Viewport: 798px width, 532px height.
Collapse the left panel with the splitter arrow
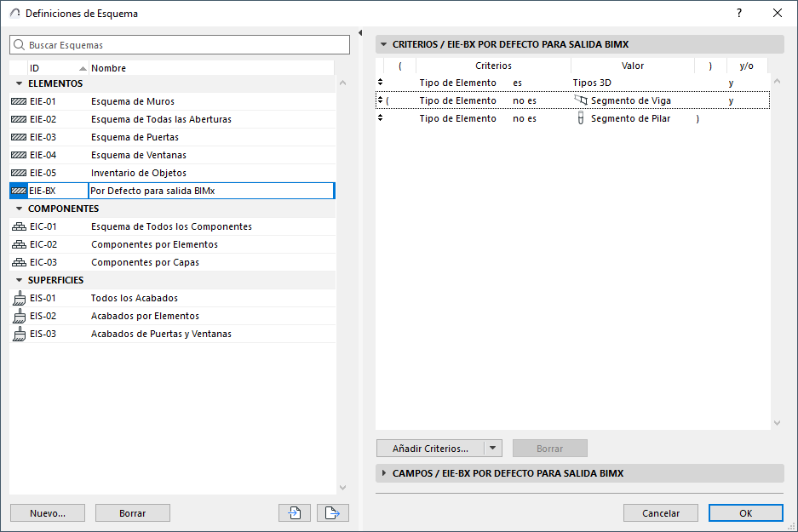click(x=360, y=33)
